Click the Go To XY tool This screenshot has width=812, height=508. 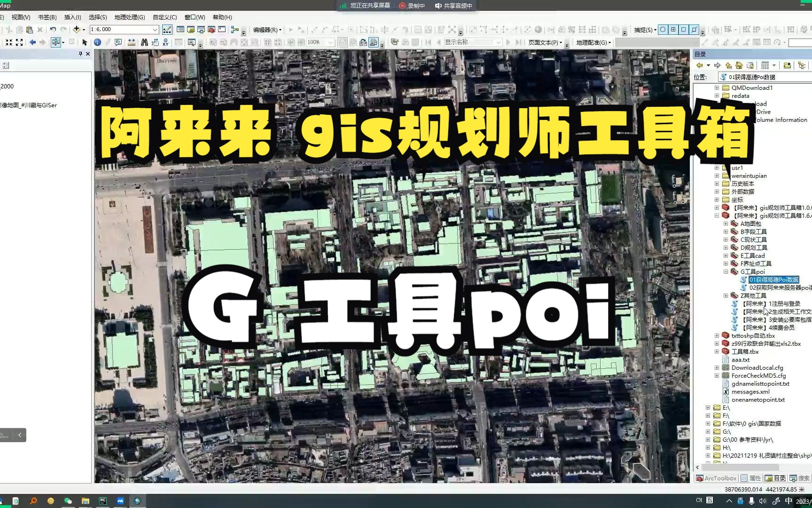[165, 42]
